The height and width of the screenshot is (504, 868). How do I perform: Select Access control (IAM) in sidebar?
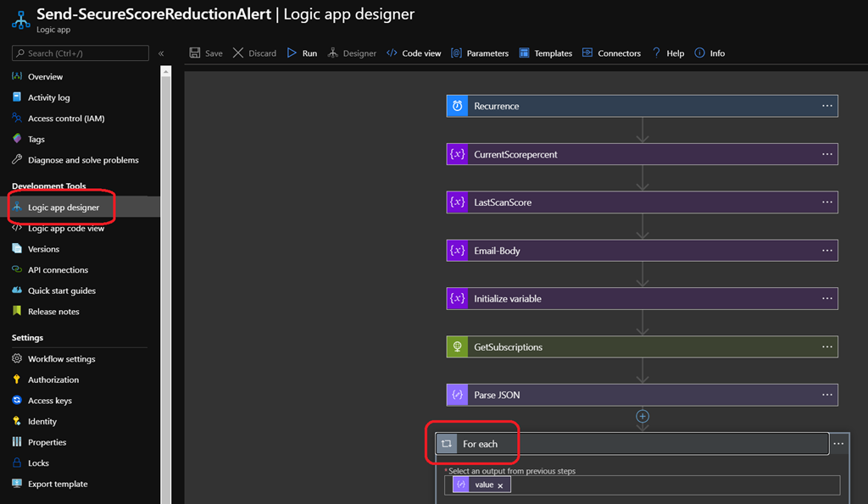pyautogui.click(x=66, y=119)
